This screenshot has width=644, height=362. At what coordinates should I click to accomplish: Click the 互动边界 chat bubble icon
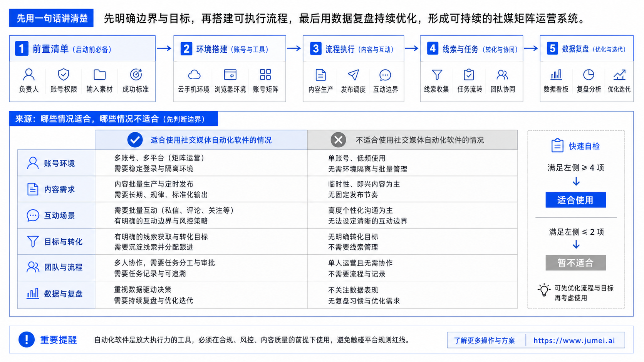385,75
